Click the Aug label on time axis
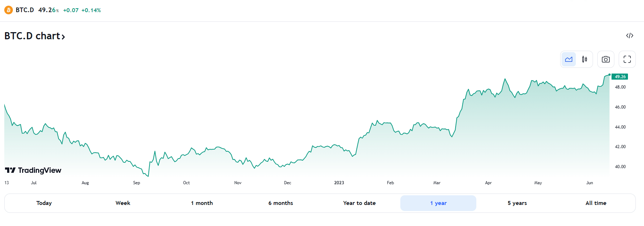This screenshot has width=644, height=226. coord(85,183)
